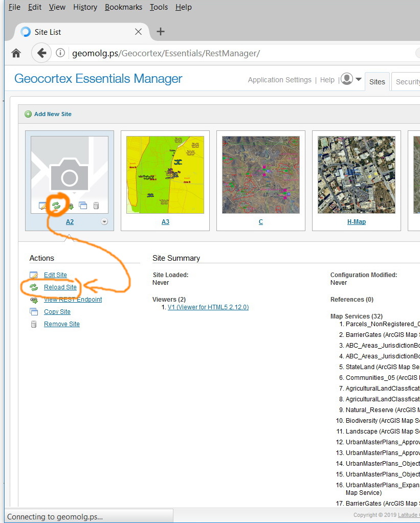Open the File menu
The width and height of the screenshot is (420, 523).
(14, 7)
